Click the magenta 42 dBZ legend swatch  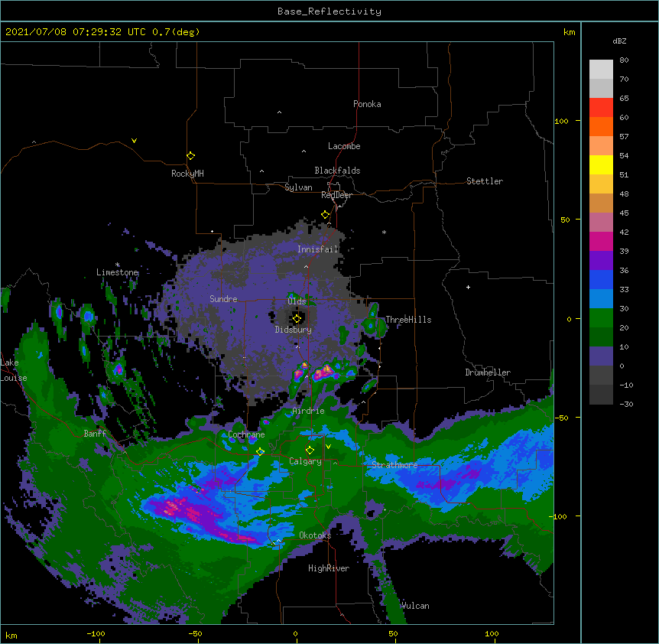(601, 241)
